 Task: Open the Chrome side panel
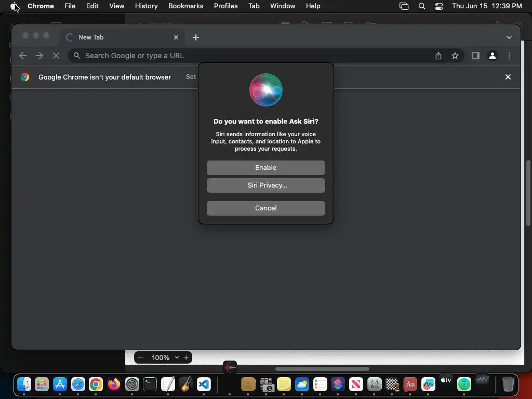click(476, 56)
